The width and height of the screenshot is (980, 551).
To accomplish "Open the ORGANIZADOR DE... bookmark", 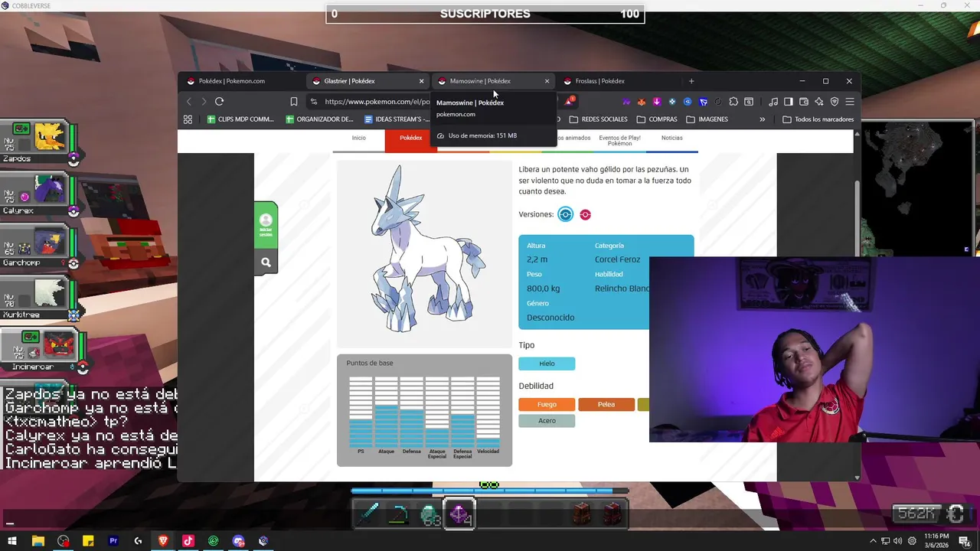I will [319, 119].
